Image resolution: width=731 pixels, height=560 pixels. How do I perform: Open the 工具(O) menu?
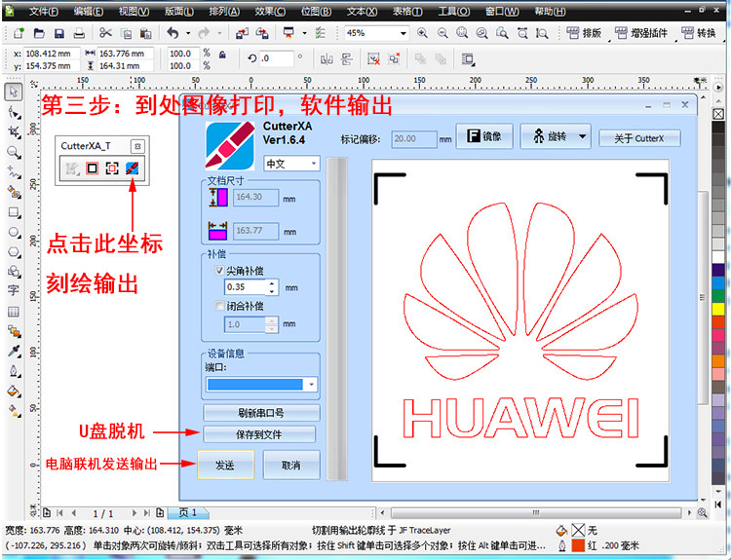(x=453, y=11)
